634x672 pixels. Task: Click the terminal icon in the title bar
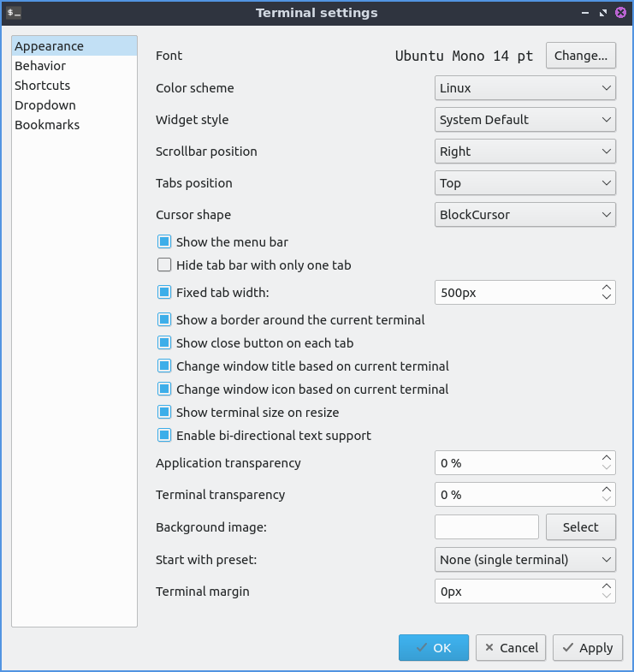(14, 13)
